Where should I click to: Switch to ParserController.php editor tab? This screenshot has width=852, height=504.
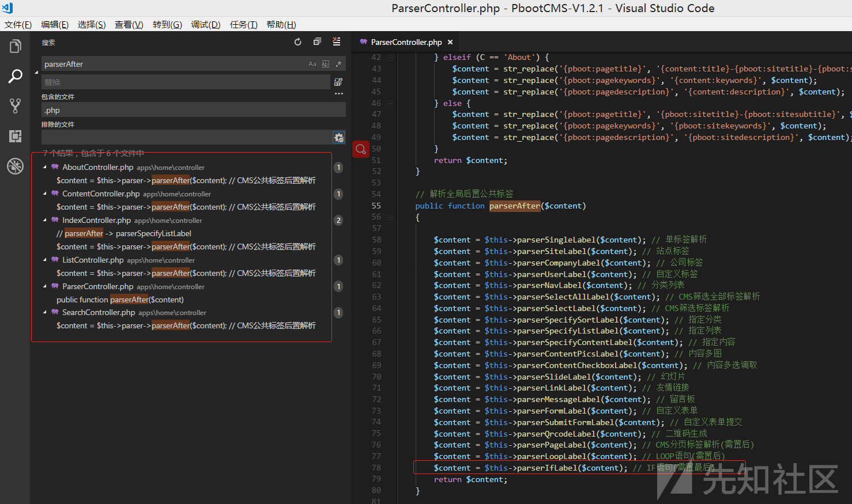tap(406, 42)
